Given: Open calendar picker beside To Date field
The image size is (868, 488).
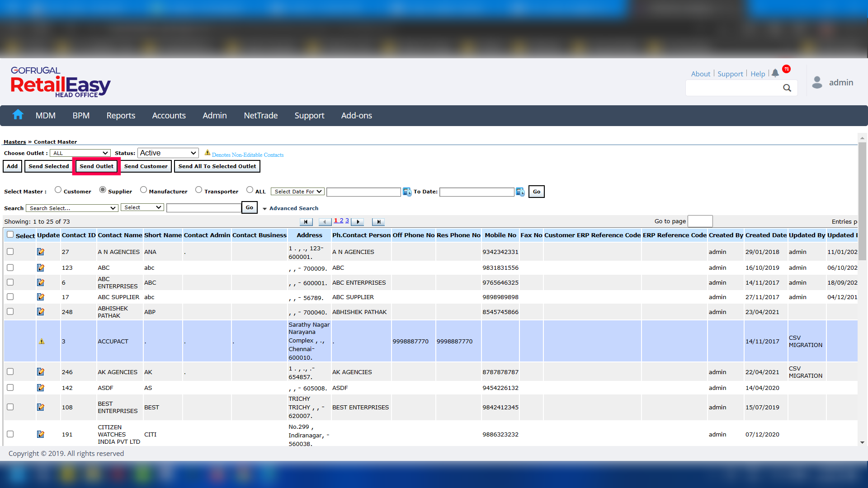Looking at the screenshot, I should (x=520, y=192).
